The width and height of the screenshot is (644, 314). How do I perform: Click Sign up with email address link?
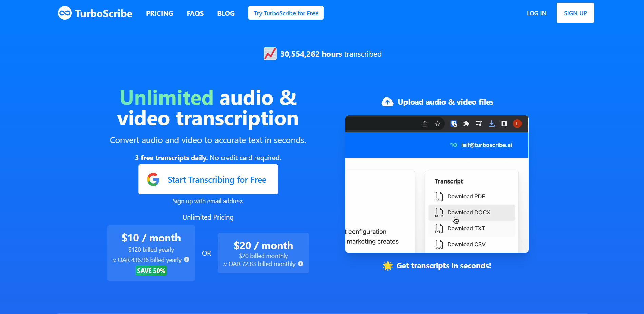pos(208,201)
